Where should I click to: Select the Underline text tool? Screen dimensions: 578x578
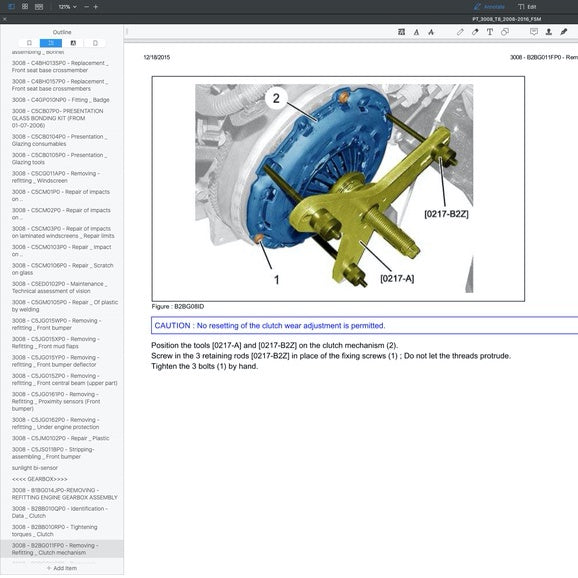pos(416,32)
